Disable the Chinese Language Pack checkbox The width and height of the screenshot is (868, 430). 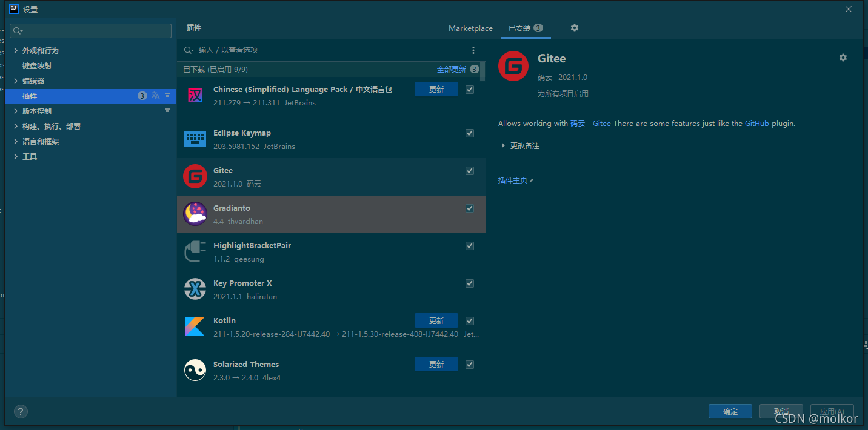click(470, 90)
